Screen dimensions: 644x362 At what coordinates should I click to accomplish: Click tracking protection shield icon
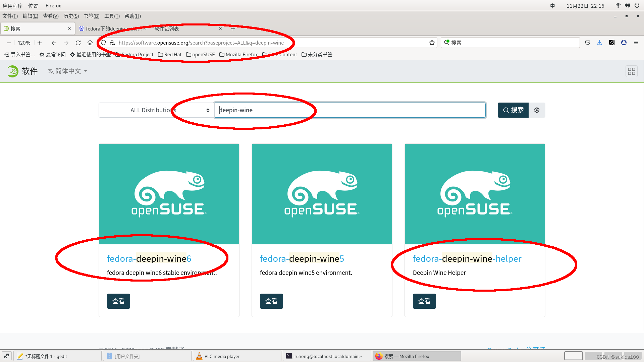coord(104,43)
